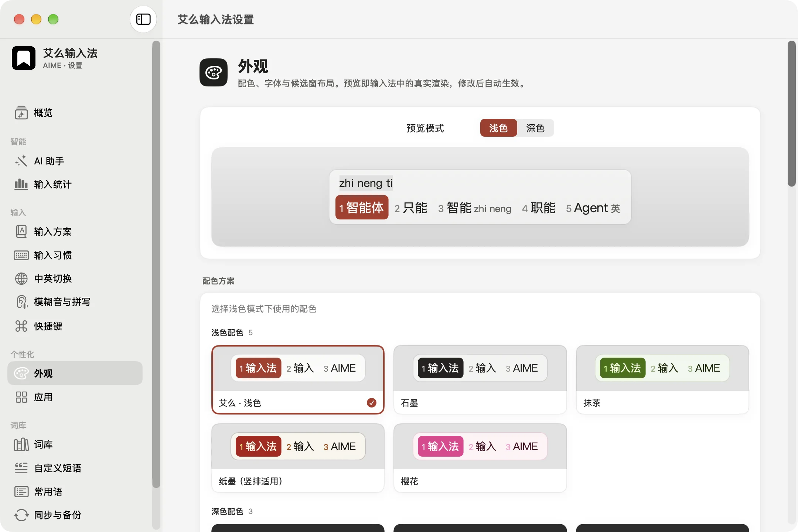Click candidate 5 Agent in preview

coord(593,208)
